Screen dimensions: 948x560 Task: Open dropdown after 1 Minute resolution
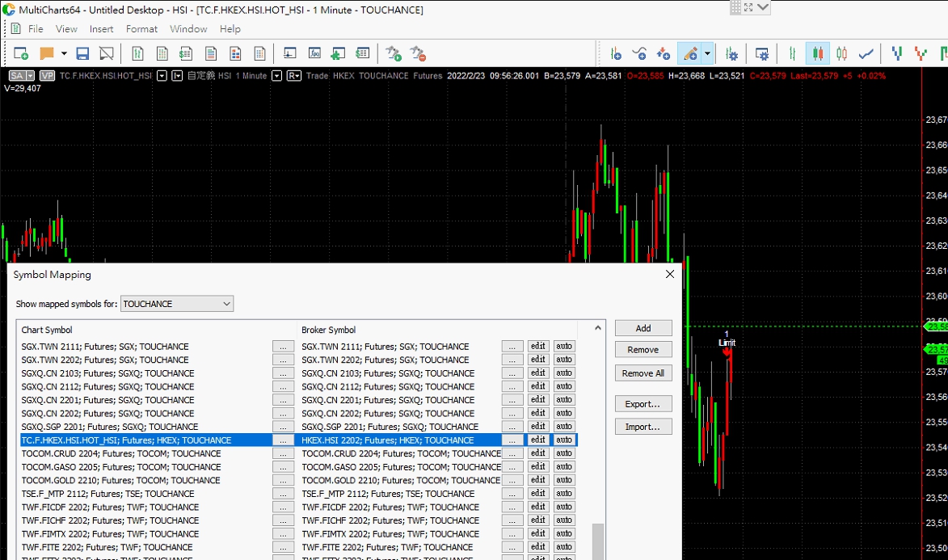point(276,76)
